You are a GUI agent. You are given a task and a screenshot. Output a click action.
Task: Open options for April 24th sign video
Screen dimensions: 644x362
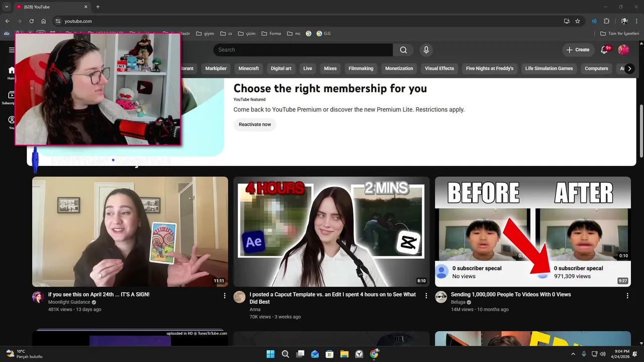[x=224, y=296]
